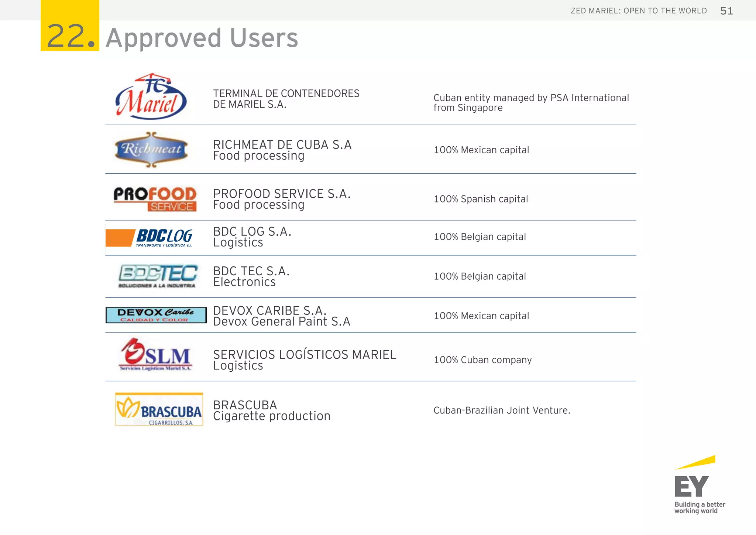
Task: Click '100% Mexican capital' in Devox row
Action: coord(481,316)
